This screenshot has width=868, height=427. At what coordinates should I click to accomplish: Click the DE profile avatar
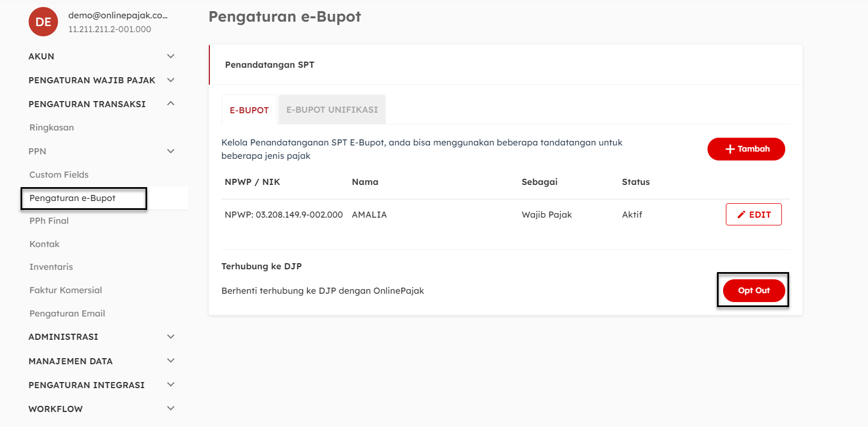click(43, 22)
